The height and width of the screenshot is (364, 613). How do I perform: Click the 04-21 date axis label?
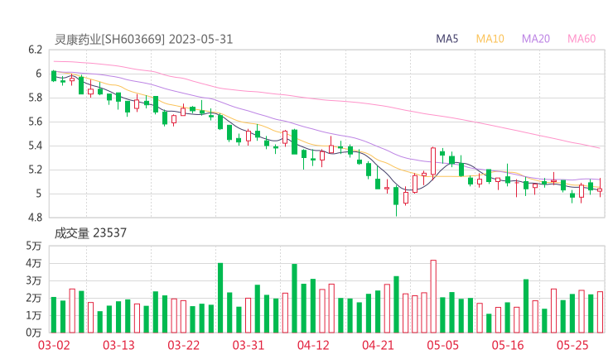(378, 345)
